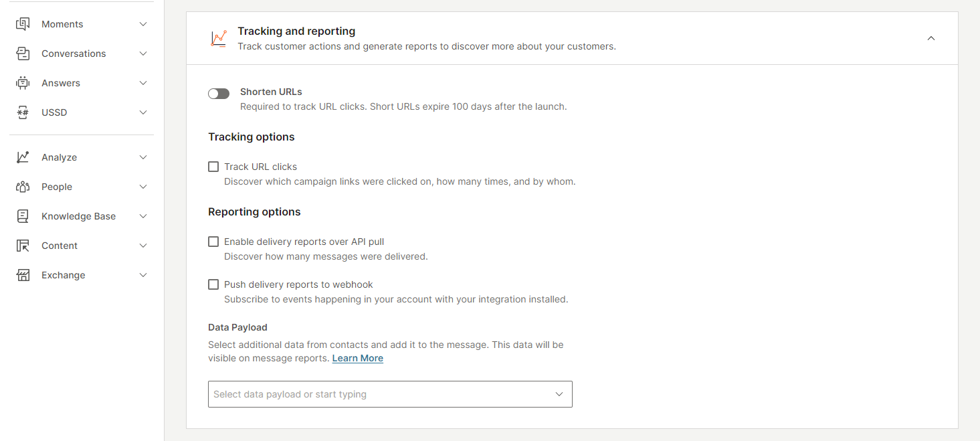Image resolution: width=980 pixels, height=441 pixels.
Task: Click the Analyze chart icon
Action: pos(23,157)
